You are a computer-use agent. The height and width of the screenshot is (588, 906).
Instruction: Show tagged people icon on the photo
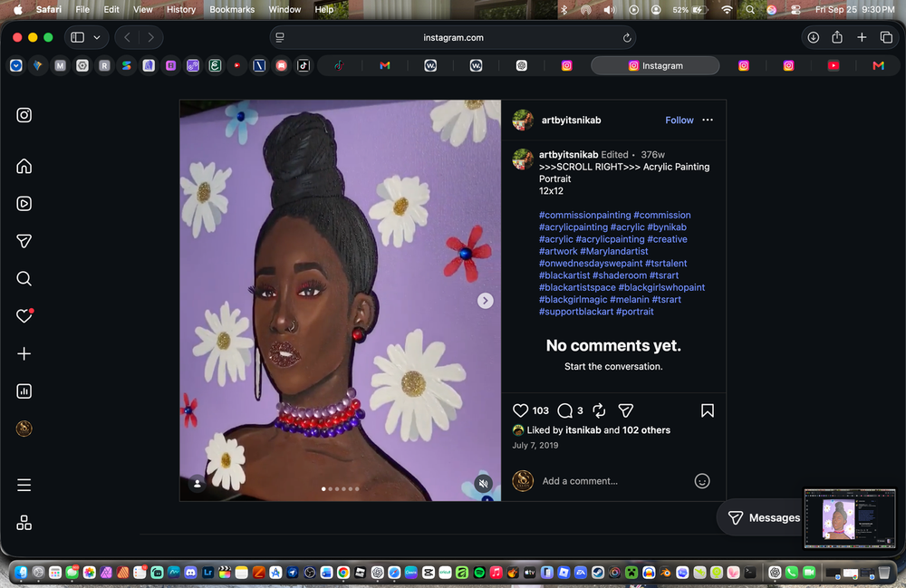[x=197, y=484]
